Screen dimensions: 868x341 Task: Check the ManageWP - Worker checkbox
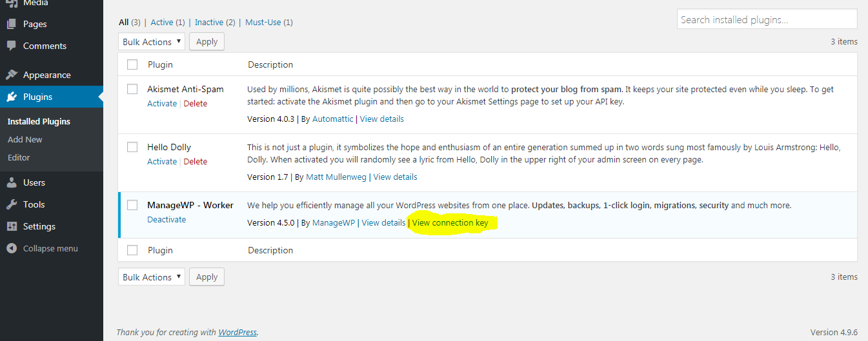point(132,205)
